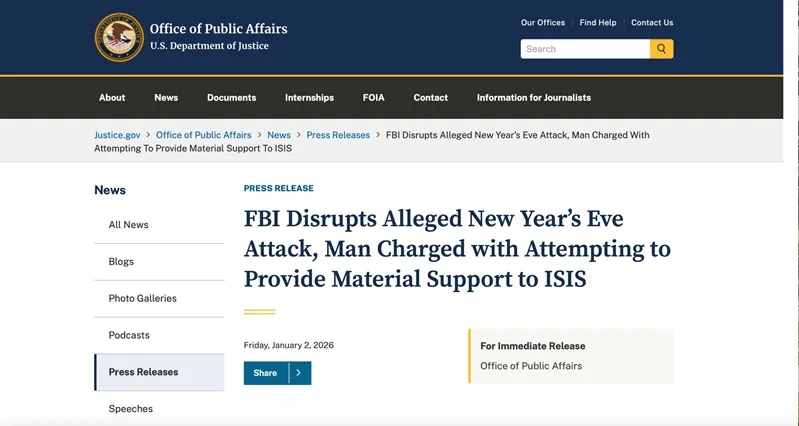Screen dimensions: 799x426
Task: Click the Share button arrow icon
Action: pos(299,373)
